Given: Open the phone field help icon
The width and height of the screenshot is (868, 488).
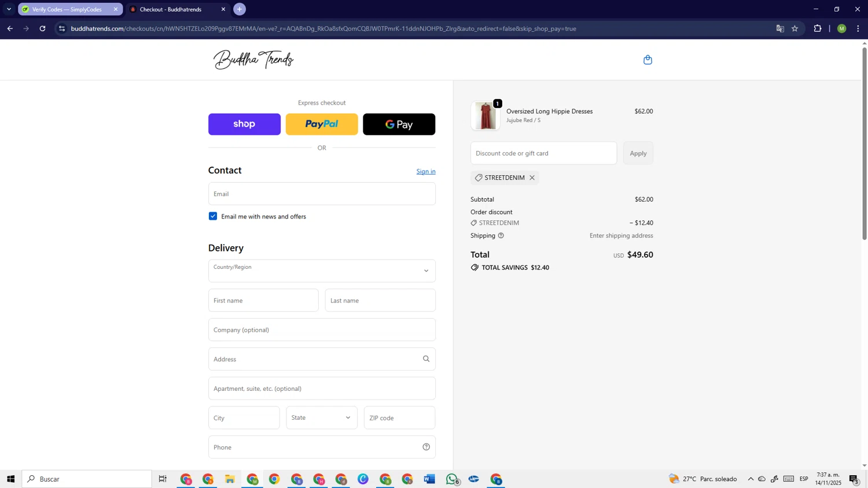Looking at the screenshot, I should click(x=426, y=447).
